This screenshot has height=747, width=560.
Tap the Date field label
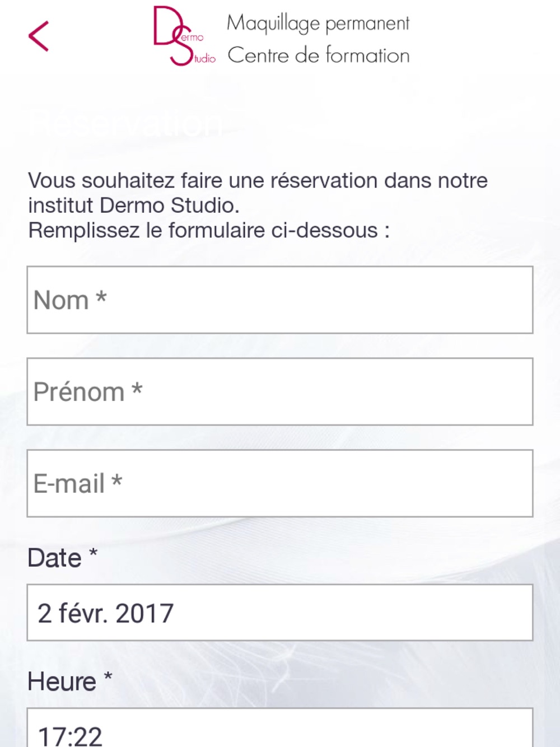point(54,558)
